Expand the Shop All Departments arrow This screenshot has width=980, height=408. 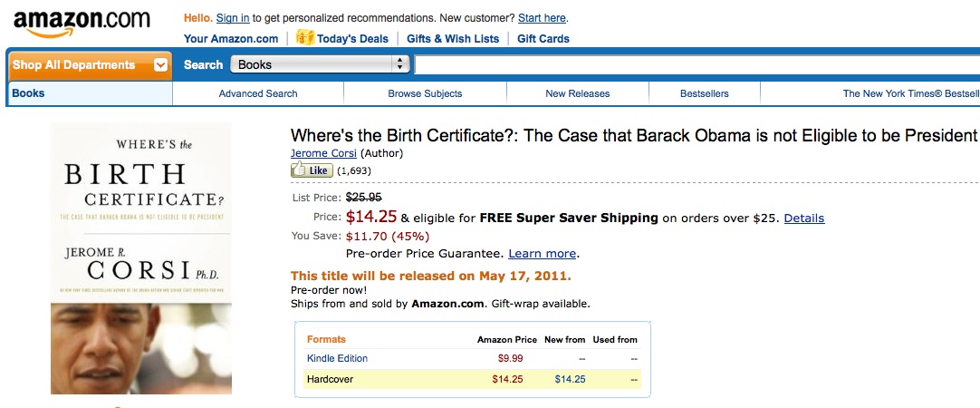[160, 65]
